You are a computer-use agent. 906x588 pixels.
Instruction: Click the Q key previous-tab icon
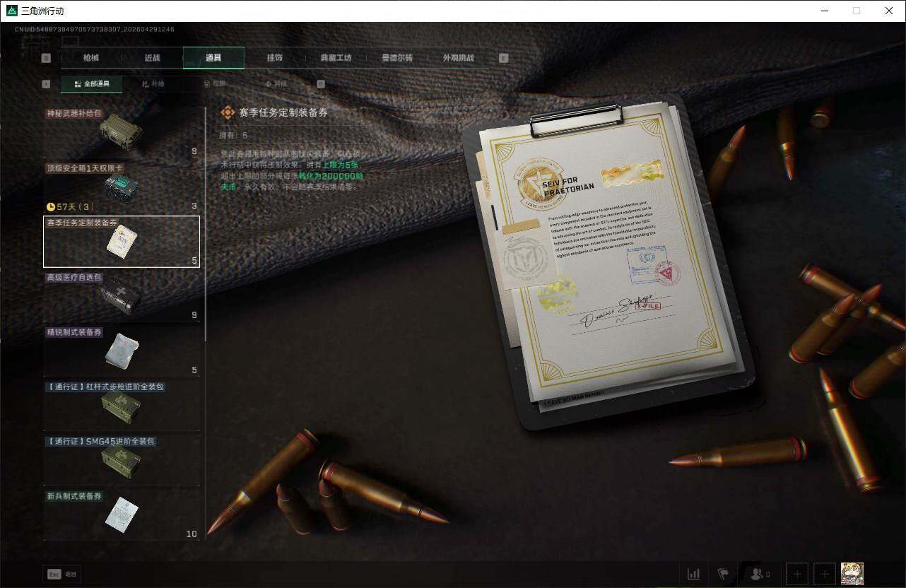pyautogui.click(x=47, y=58)
